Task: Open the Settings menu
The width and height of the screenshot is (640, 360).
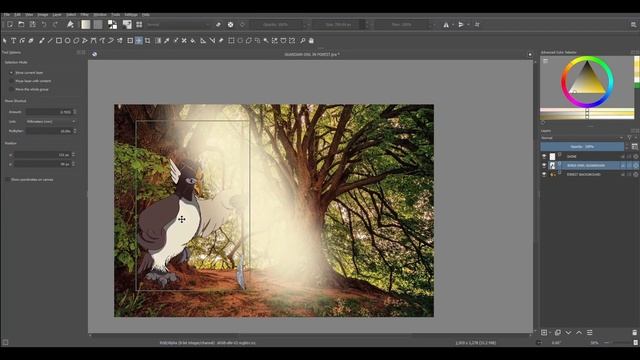Action: click(131, 15)
